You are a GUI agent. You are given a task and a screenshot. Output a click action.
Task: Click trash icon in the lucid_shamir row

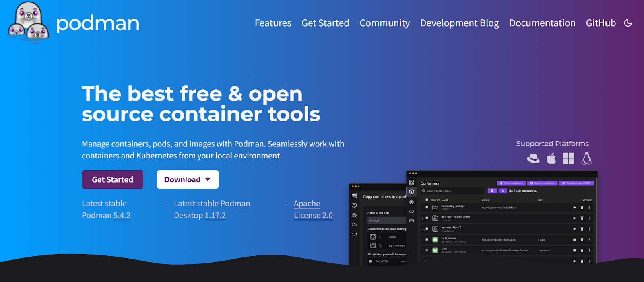click(582, 240)
